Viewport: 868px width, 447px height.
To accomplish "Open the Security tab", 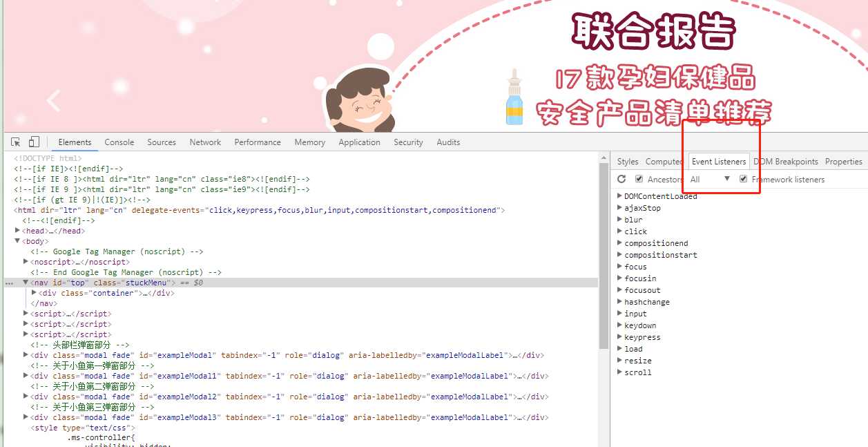I will tap(408, 142).
